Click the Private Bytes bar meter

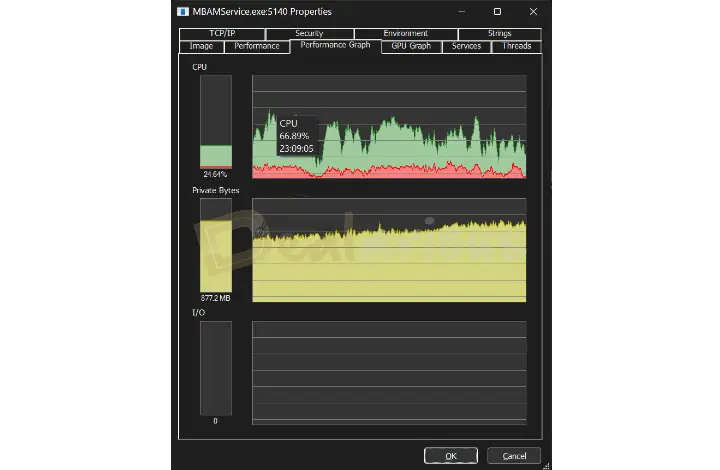215,244
